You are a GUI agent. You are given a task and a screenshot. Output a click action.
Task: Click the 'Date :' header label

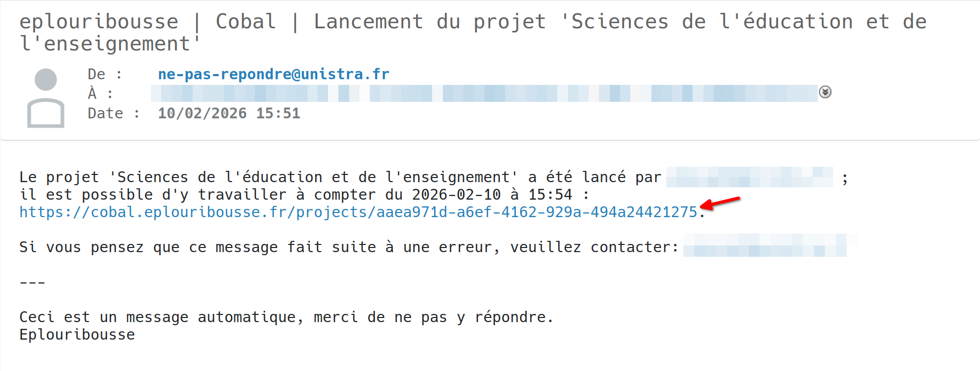tap(113, 113)
